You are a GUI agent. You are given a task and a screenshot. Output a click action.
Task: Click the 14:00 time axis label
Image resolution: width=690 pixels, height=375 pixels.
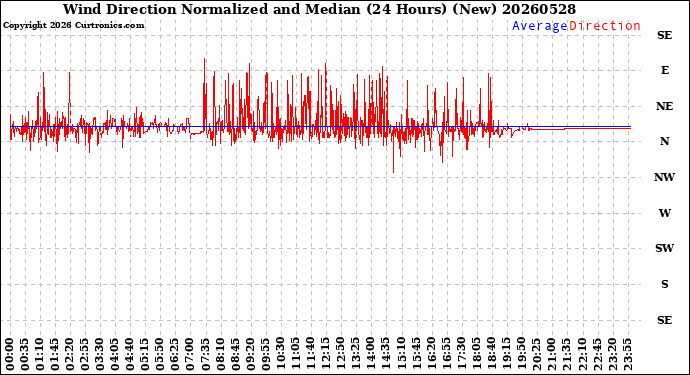pos(371,354)
